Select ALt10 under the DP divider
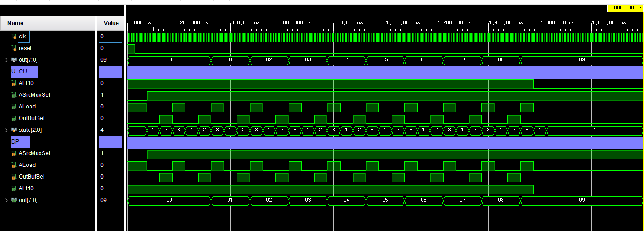The height and width of the screenshot is (231, 644). [x=26, y=188]
